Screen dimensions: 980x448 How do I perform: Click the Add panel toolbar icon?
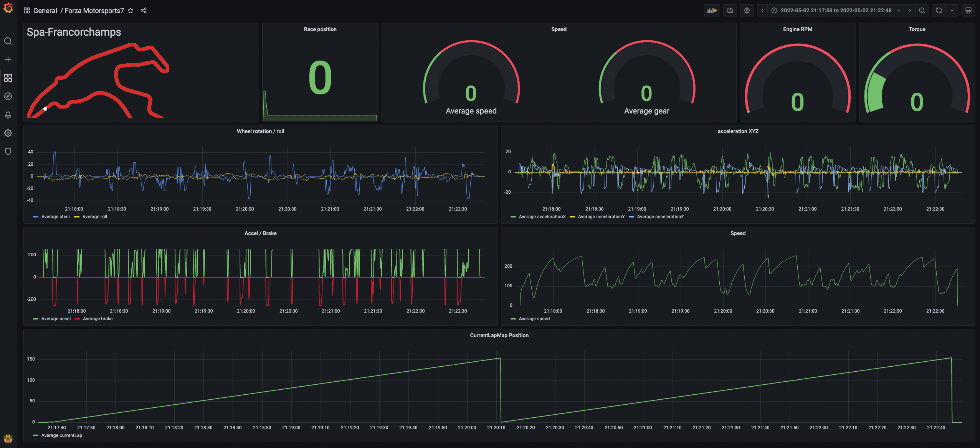[712, 10]
